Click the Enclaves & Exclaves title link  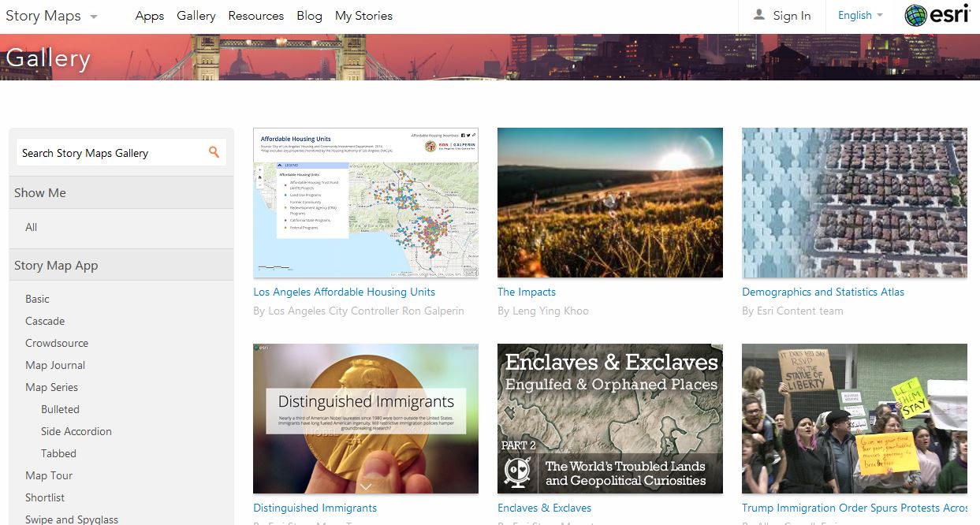click(x=544, y=508)
